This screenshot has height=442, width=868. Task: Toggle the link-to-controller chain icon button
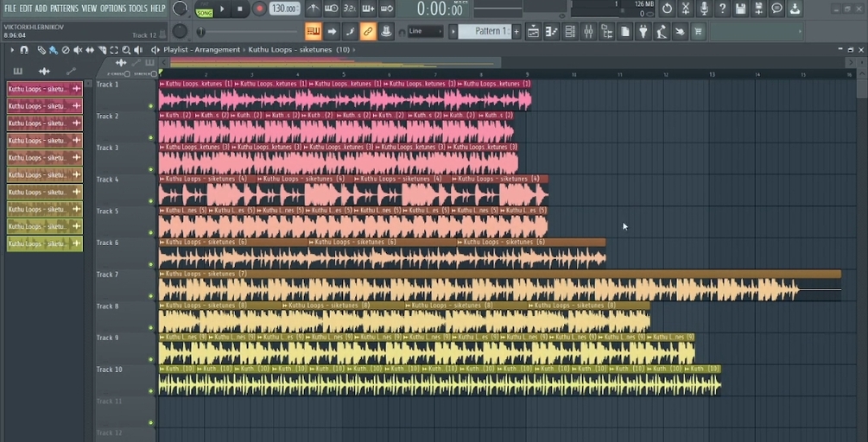[368, 32]
